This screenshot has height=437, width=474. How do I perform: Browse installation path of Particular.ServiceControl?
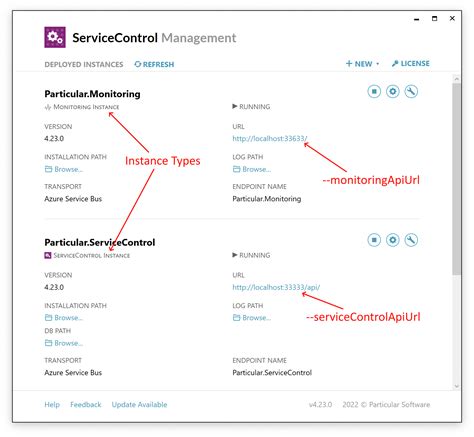pyautogui.click(x=64, y=318)
